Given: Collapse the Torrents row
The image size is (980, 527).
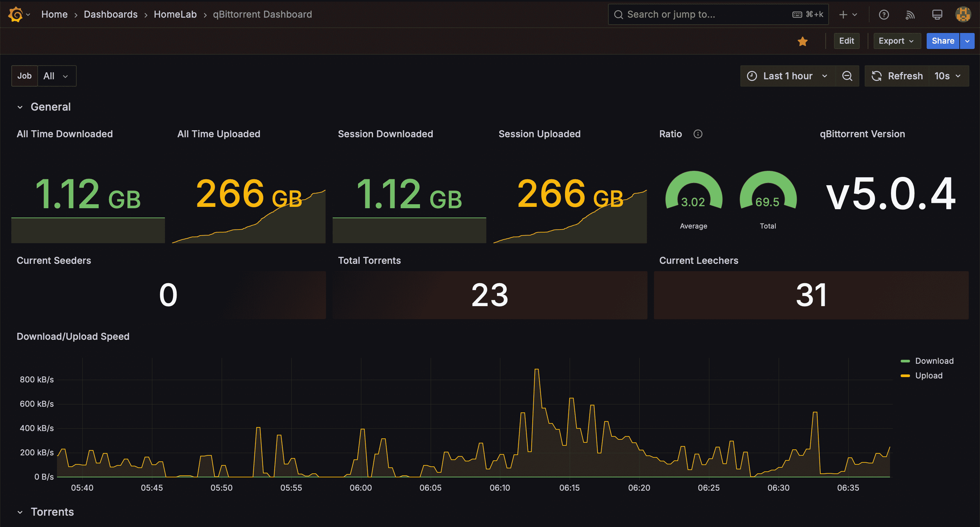Looking at the screenshot, I should 46,512.
